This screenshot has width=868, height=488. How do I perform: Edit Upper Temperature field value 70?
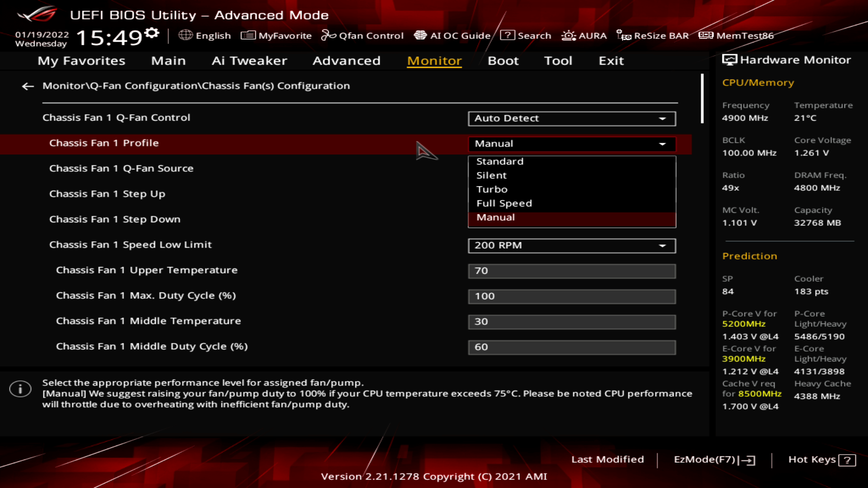coord(572,271)
